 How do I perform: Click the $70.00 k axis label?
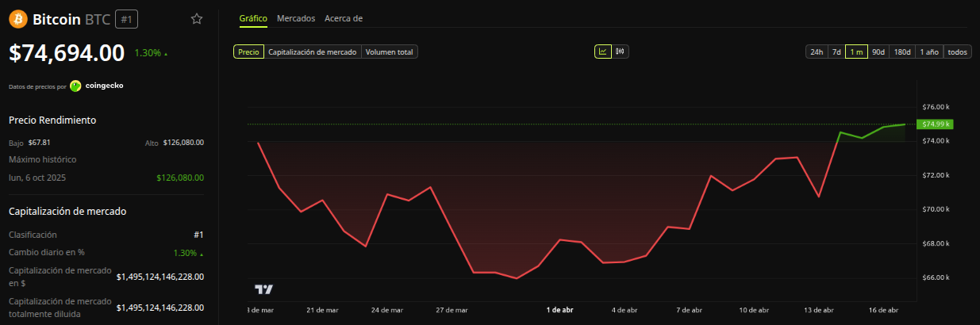click(935, 209)
